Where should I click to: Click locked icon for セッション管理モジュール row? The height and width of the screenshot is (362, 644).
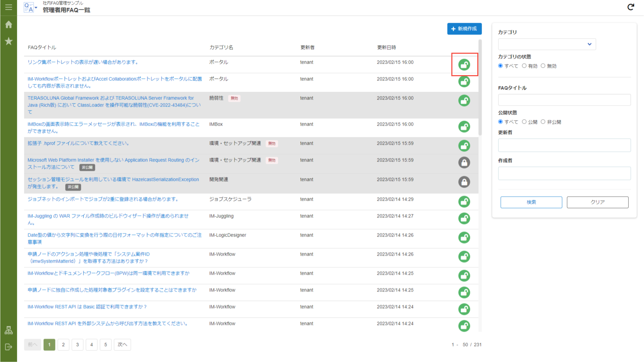pyautogui.click(x=464, y=182)
